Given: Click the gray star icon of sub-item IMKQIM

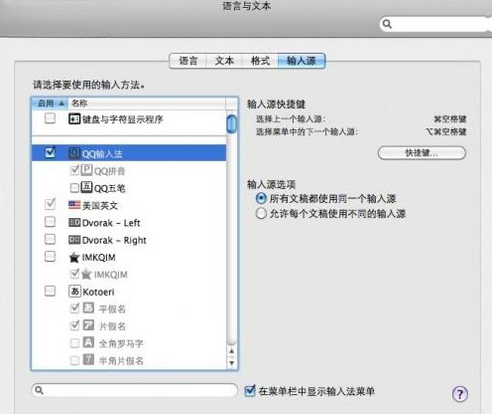Looking at the screenshot, I should pyautogui.click(x=86, y=274).
